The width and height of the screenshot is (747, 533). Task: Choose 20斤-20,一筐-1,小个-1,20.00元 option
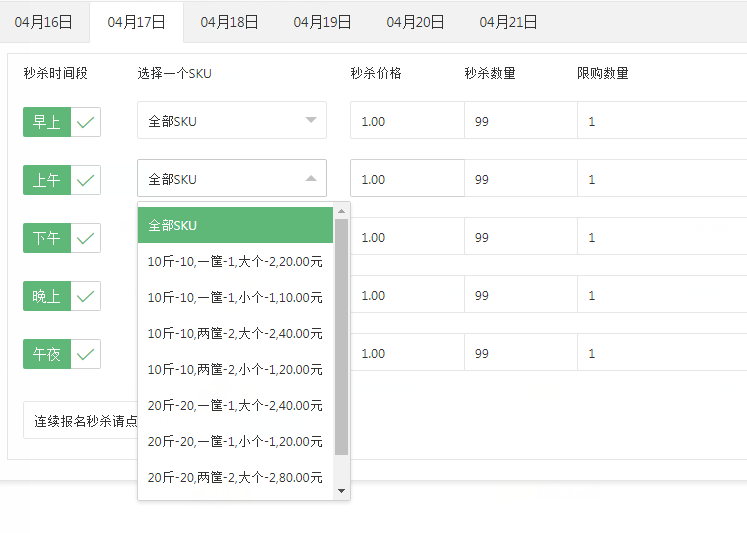(235, 442)
